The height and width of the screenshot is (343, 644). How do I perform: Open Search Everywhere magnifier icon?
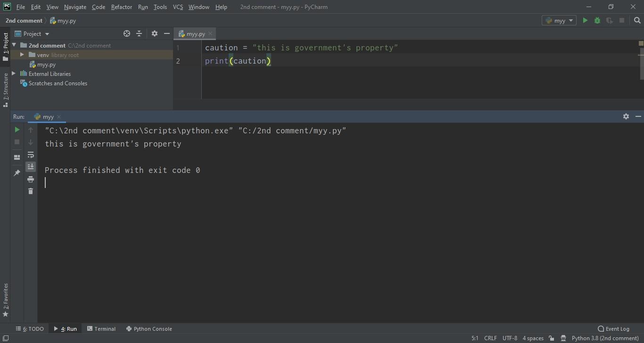coord(637,21)
